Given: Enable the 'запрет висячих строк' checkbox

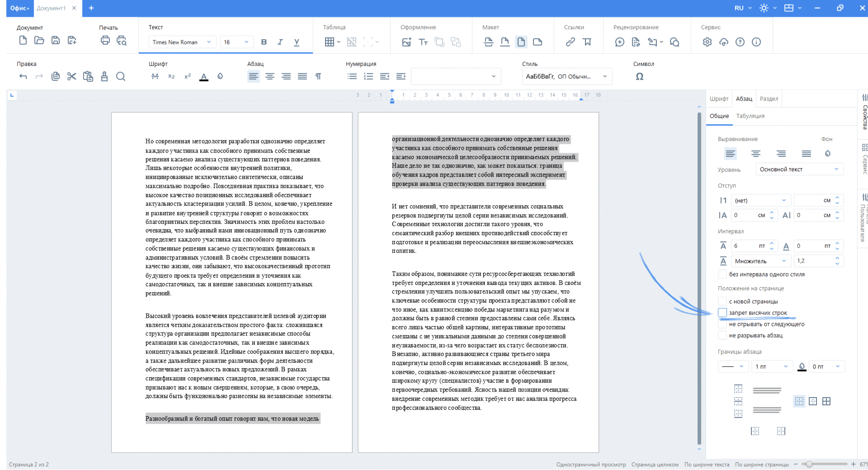Looking at the screenshot, I should tap(723, 313).
